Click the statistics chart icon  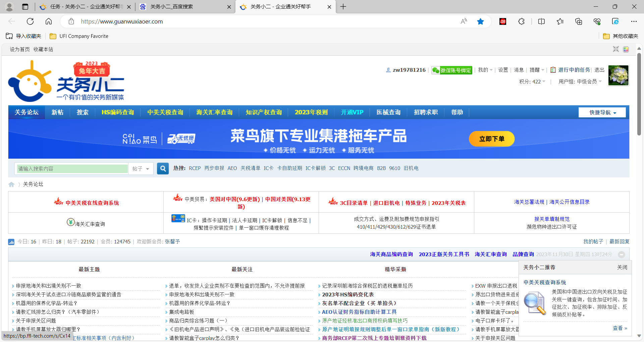pyautogui.click(x=11, y=242)
